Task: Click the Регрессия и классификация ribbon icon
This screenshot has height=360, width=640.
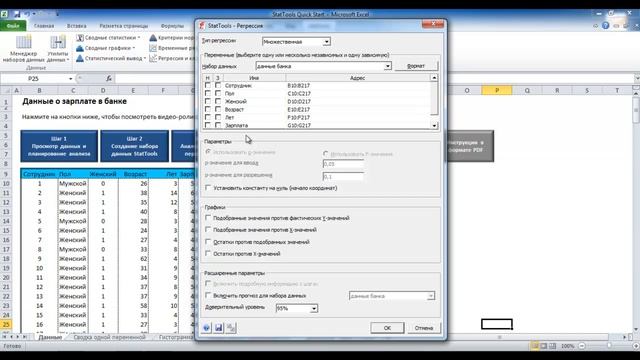Action: coord(153,58)
